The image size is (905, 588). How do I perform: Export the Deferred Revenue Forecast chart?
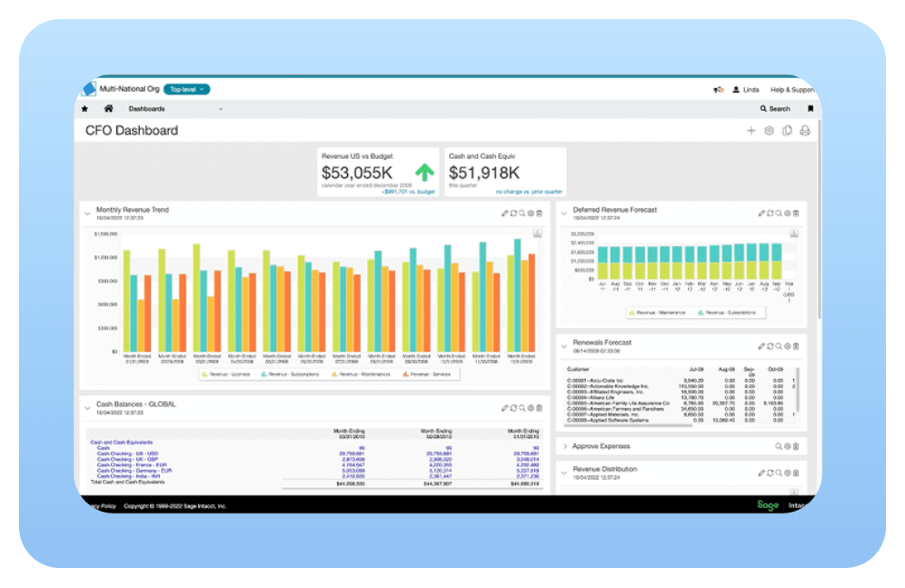click(793, 234)
